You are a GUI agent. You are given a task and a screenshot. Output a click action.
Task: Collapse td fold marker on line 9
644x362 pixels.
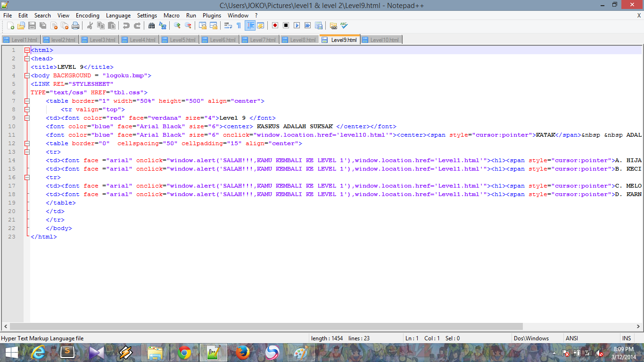tap(27, 118)
